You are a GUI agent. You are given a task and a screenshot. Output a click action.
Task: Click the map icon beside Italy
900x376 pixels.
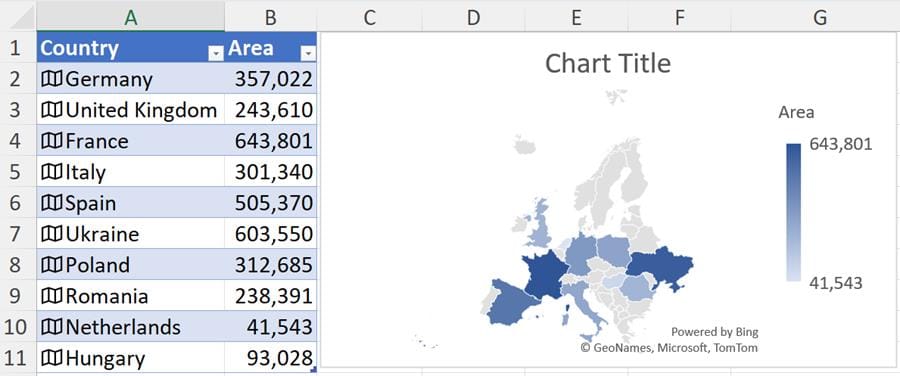pyautogui.click(x=52, y=172)
